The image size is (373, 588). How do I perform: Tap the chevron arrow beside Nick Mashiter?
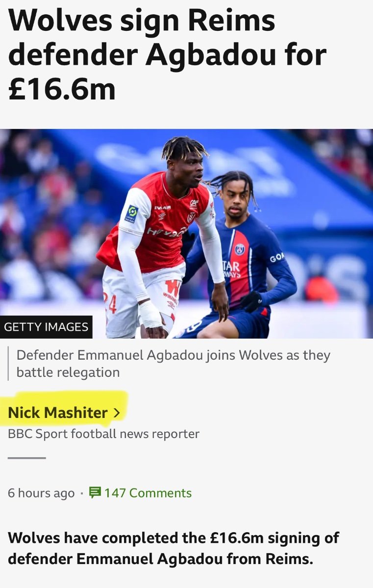click(116, 413)
